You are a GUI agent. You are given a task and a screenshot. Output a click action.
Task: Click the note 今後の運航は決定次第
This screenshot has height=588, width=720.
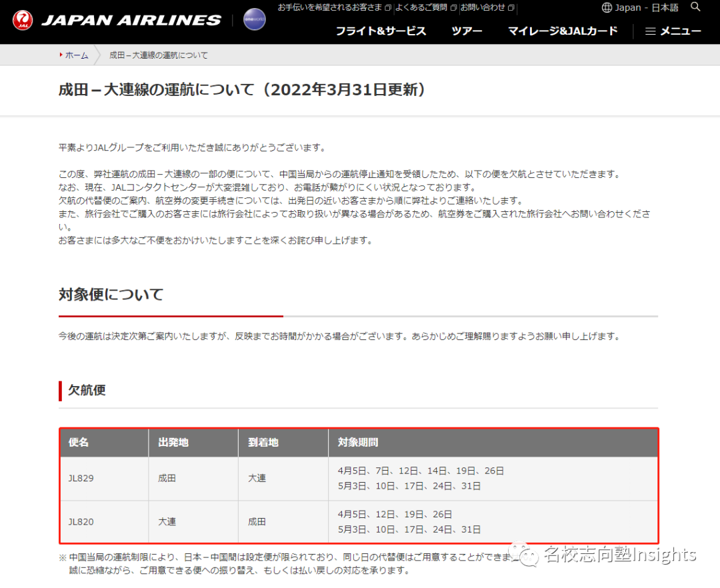pos(340,337)
